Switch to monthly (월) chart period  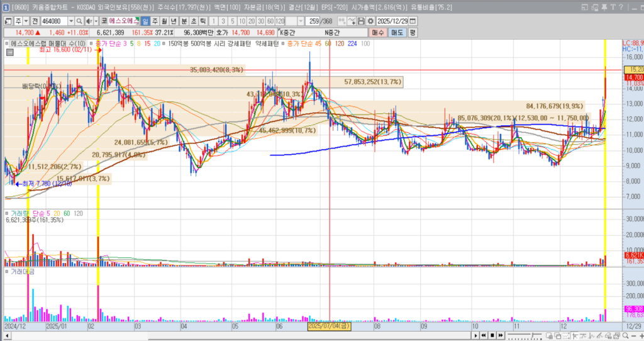tap(164, 21)
